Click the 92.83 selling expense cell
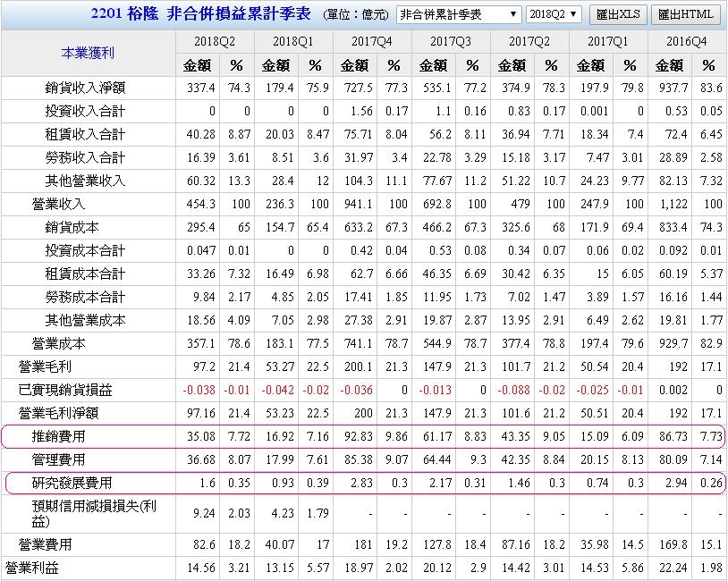The height and width of the screenshot is (581, 728). click(359, 436)
